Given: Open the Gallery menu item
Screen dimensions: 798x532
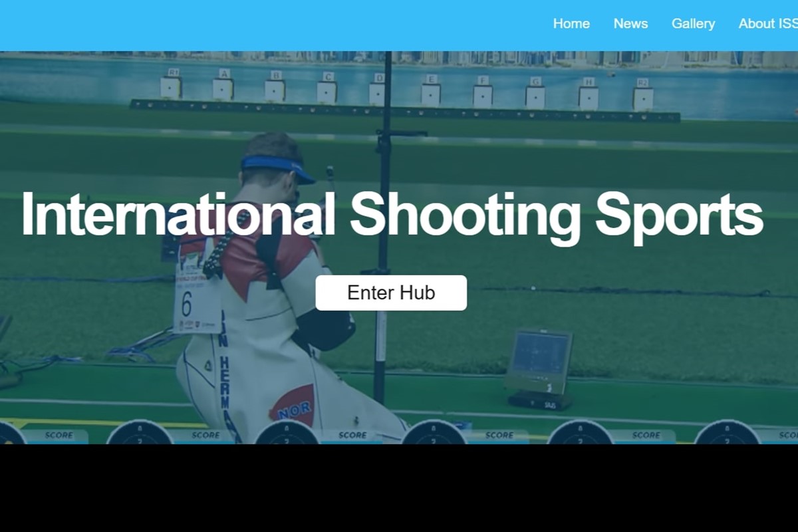Looking at the screenshot, I should point(693,24).
